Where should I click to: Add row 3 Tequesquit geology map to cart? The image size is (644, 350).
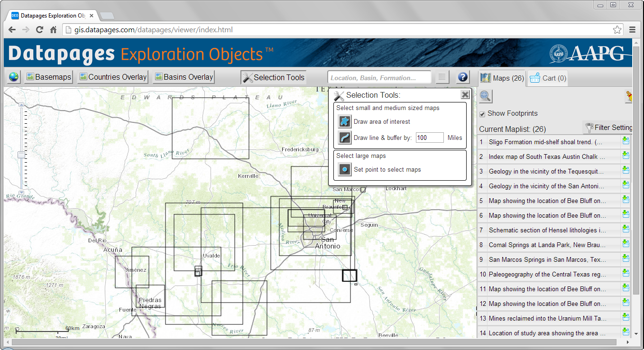(x=626, y=171)
